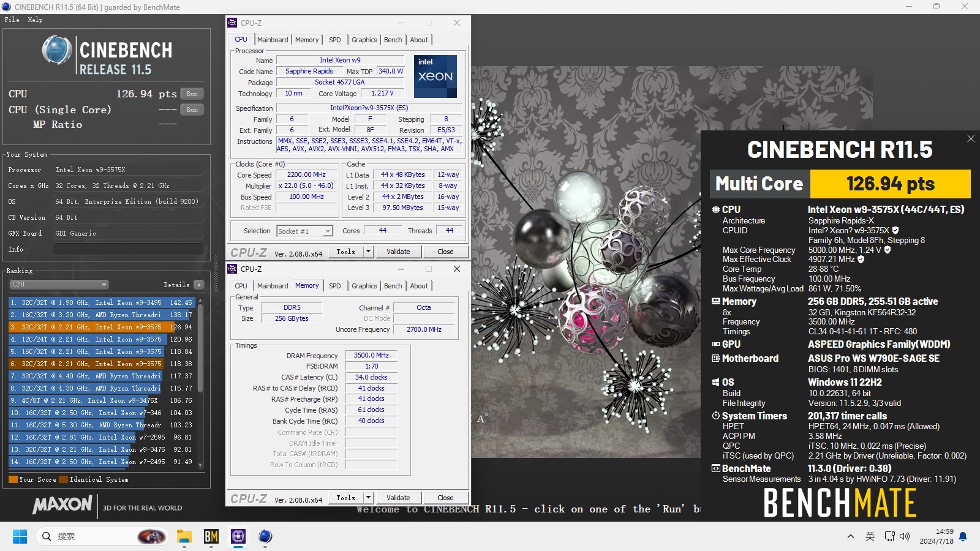980x551 pixels.
Task: Select the CPU-Z taskbar icon
Action: (x=238, y=536)
